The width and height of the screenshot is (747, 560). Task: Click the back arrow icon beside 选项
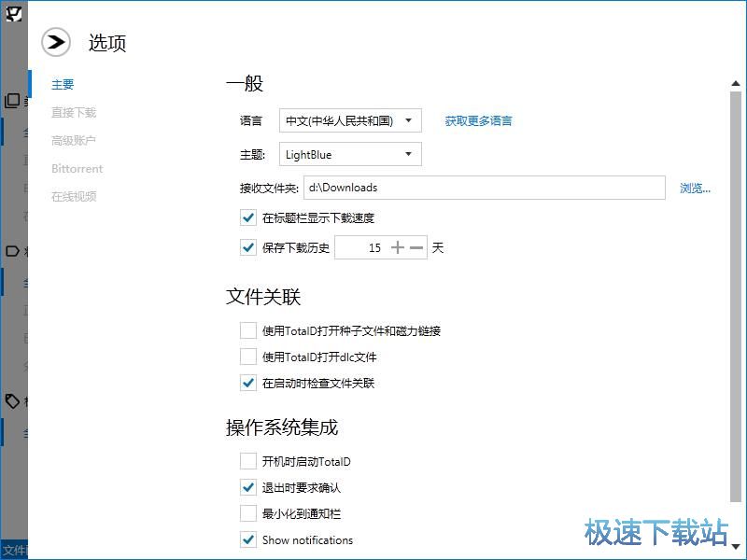56,42
